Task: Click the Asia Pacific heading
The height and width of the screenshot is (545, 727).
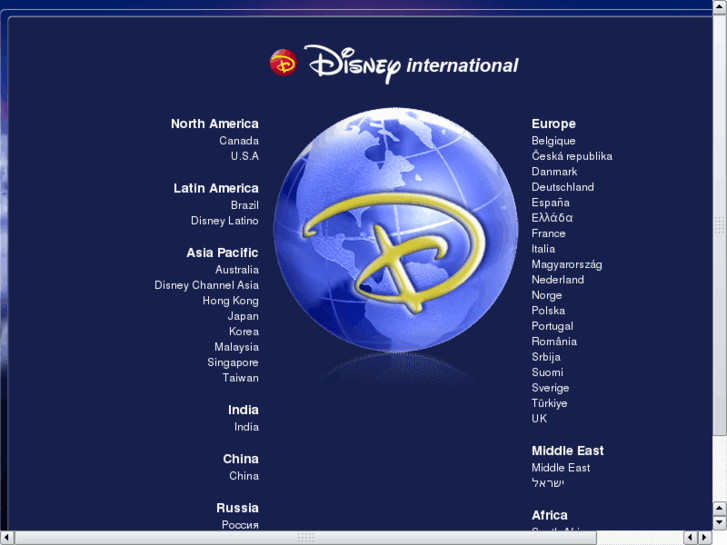Action: (x=223, y=253)
